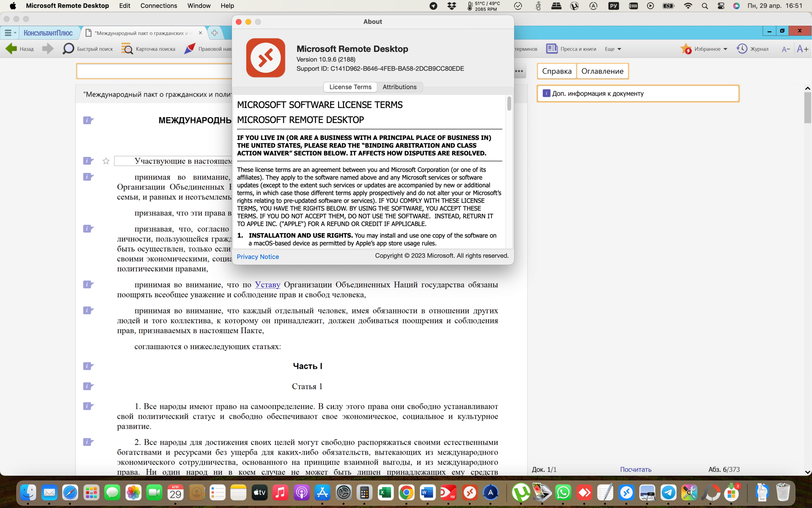Open Доп. информация к документу
This screenshot has height=508, width=812.
pos(638,93)
